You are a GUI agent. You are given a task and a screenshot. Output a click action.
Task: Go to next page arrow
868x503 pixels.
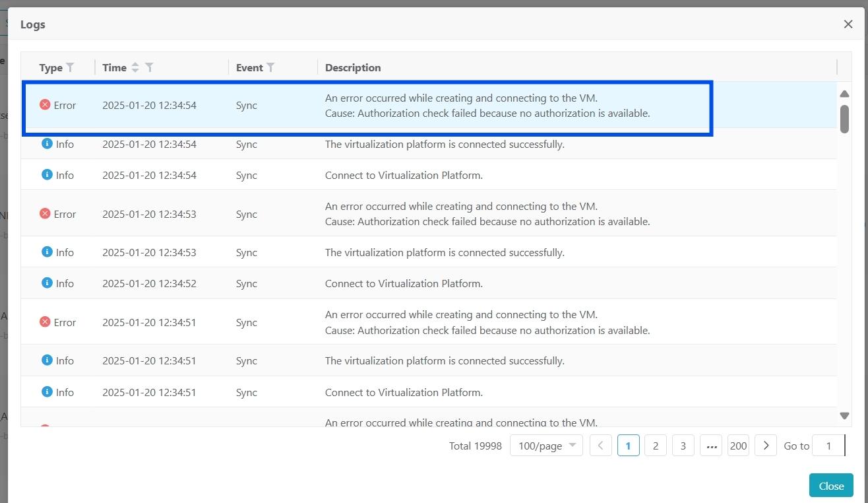(x=766, y=446)
